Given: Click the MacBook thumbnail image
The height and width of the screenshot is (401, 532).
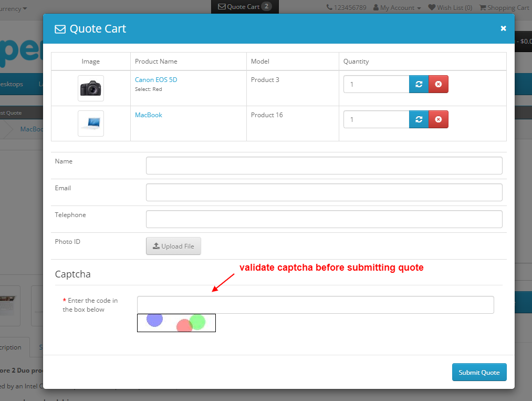Looking at the screenshot, I should tap(90, 124).
